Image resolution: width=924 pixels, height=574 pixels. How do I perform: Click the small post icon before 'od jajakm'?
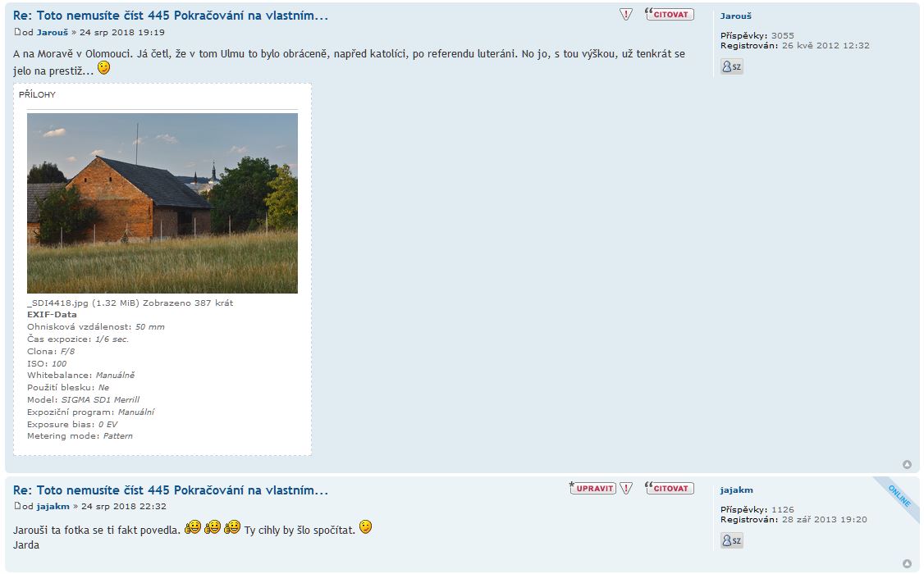tap(17, 506)
